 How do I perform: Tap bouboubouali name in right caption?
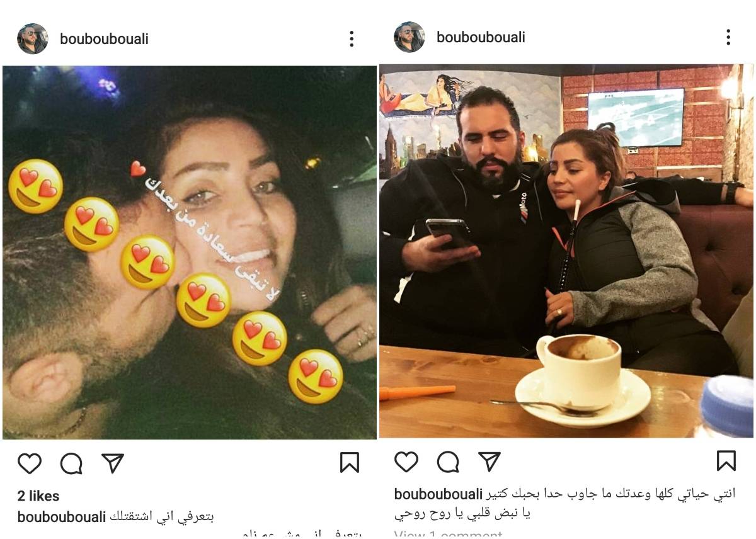(x=438, y=494)
